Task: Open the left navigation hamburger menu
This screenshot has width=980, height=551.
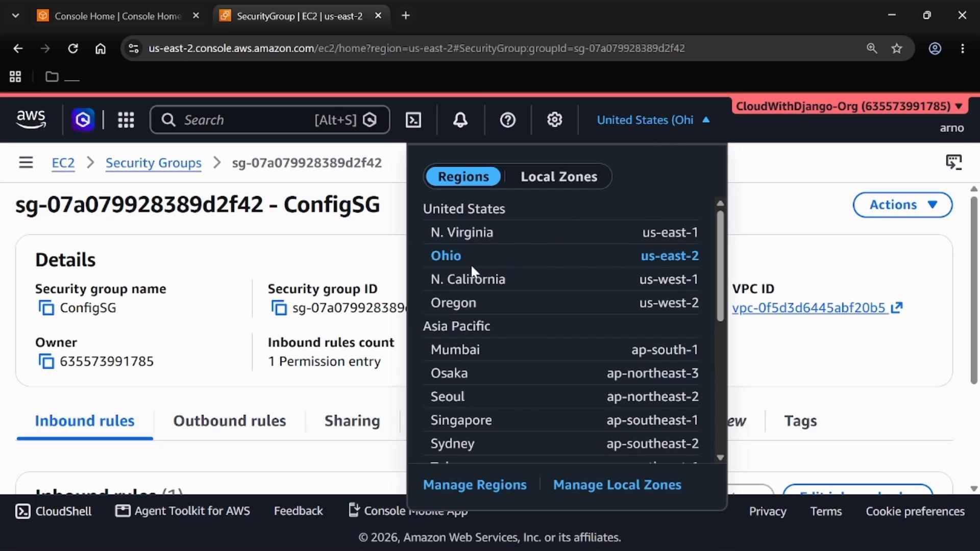Action: coord(26,163)
